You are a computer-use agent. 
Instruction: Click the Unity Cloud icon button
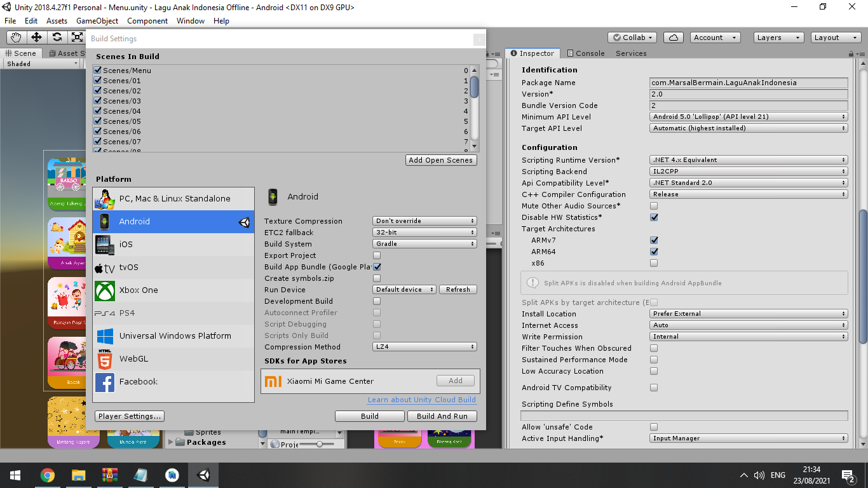click(x=674, y=37)
